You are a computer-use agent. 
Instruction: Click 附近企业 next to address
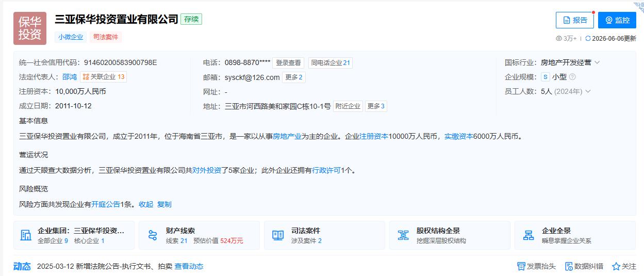[348, 106]
